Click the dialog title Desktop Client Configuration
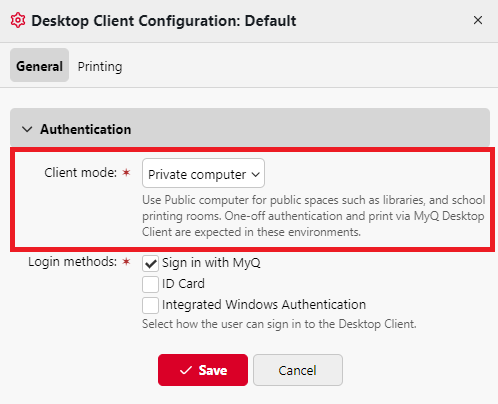 (x=164, y=21)
